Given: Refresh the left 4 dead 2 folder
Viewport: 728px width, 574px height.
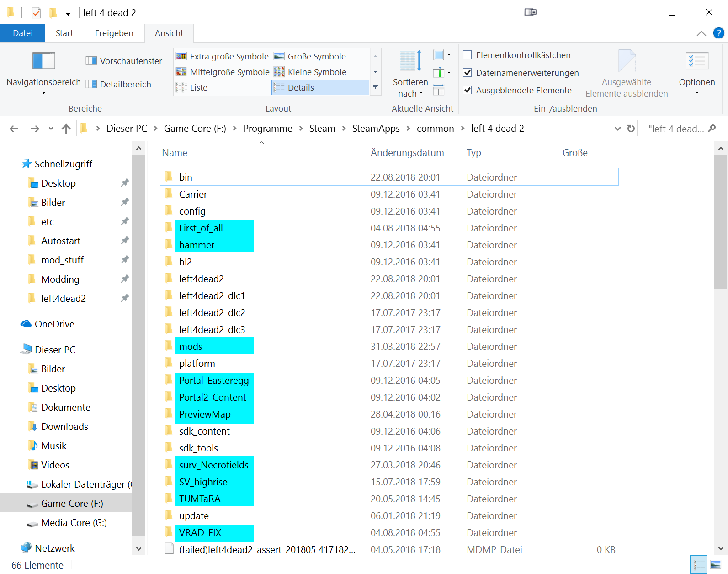Looking at the screenshot, I should coord(631,129).
